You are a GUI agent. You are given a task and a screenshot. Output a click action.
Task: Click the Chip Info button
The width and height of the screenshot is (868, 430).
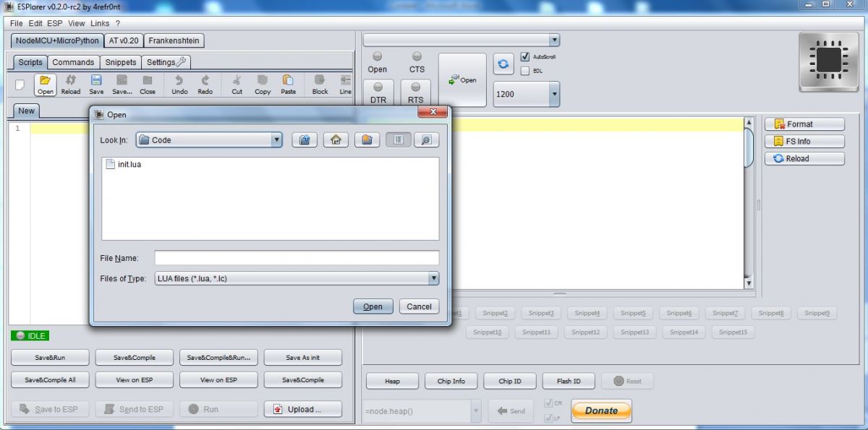click(451, 381)
